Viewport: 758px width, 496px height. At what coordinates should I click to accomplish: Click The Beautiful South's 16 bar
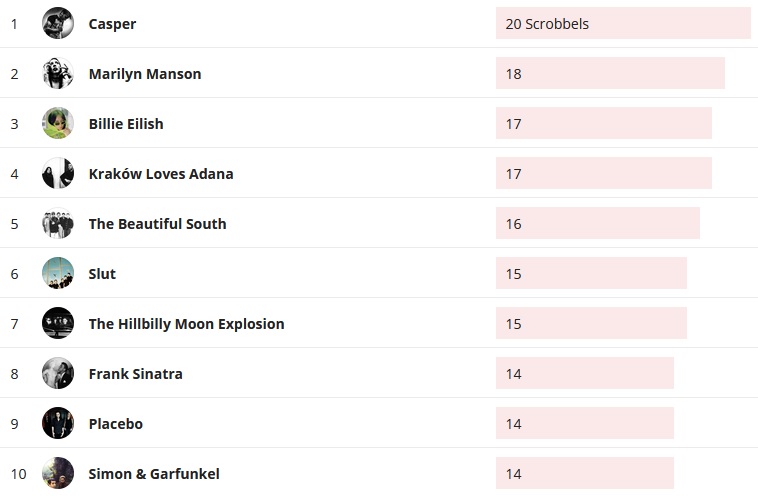click(x=597, y=223)
